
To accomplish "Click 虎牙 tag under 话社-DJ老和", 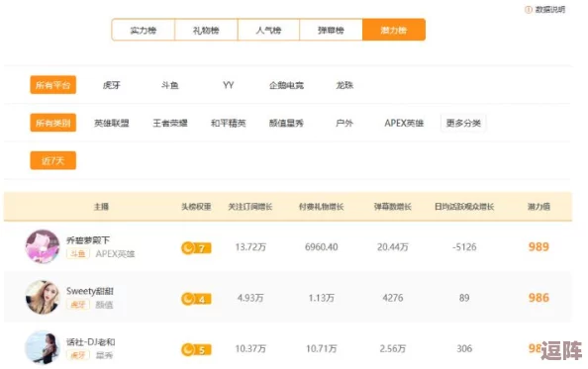I will [x=78, y=355].
